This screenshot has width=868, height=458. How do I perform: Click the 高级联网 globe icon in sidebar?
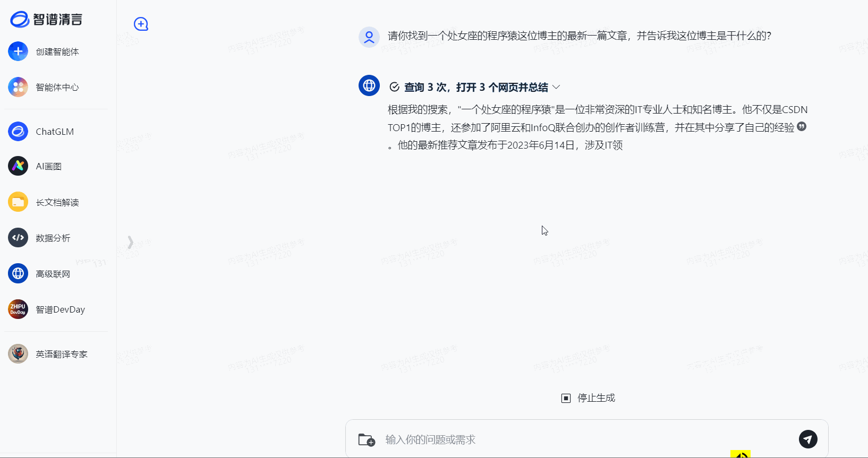18,274
